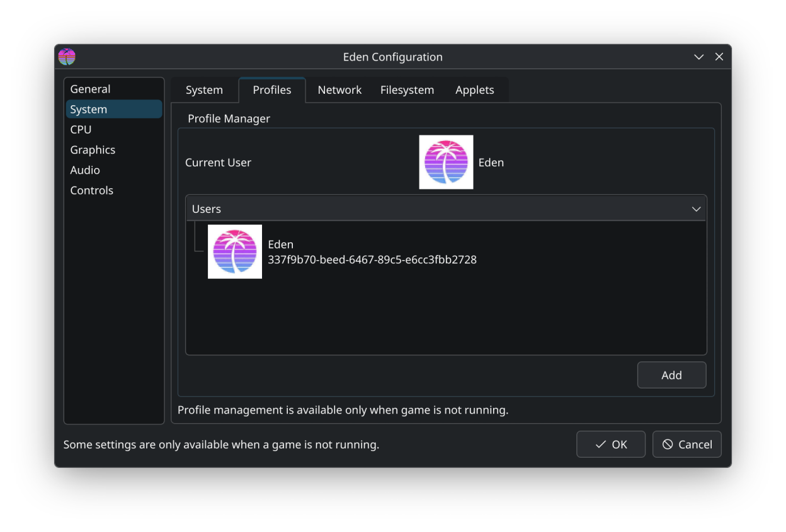Select user ID 337f9b70-beed-6467-89c5-e6cc3fbb2728
This screenshot has height=532, width=786.
coord(372,259)
